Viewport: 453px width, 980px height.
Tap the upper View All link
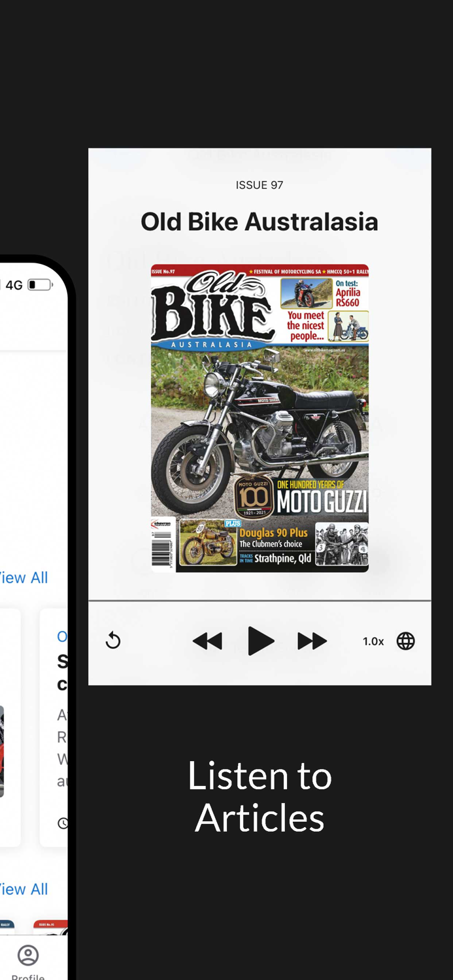tap(24, 578)
